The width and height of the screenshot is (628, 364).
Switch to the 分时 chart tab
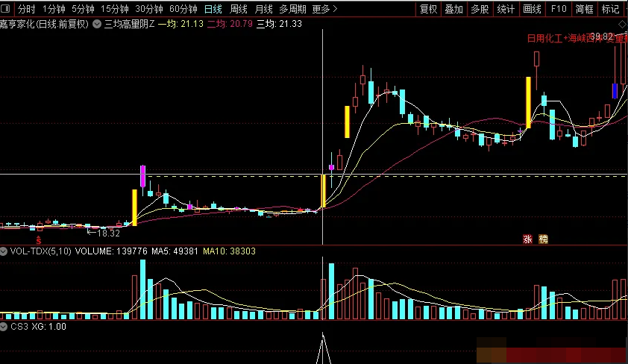point(27,9)
